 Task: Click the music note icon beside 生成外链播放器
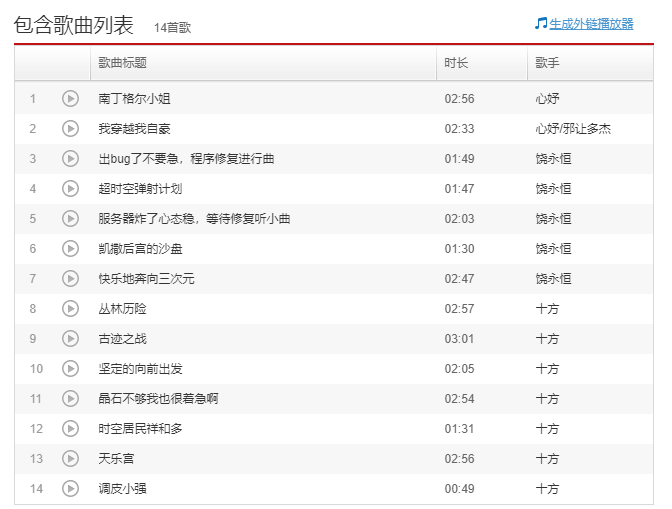coord(540,24)
